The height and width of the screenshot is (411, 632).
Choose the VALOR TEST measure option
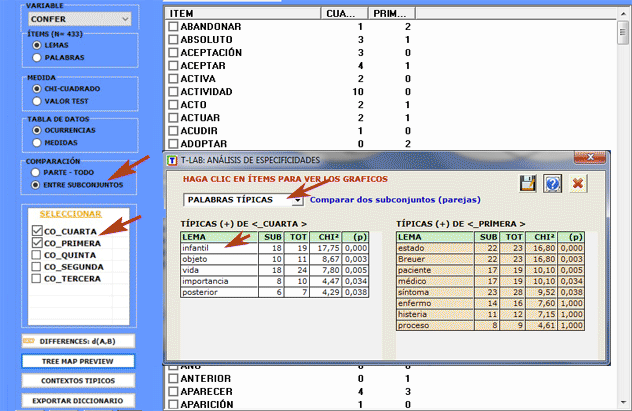37,101
